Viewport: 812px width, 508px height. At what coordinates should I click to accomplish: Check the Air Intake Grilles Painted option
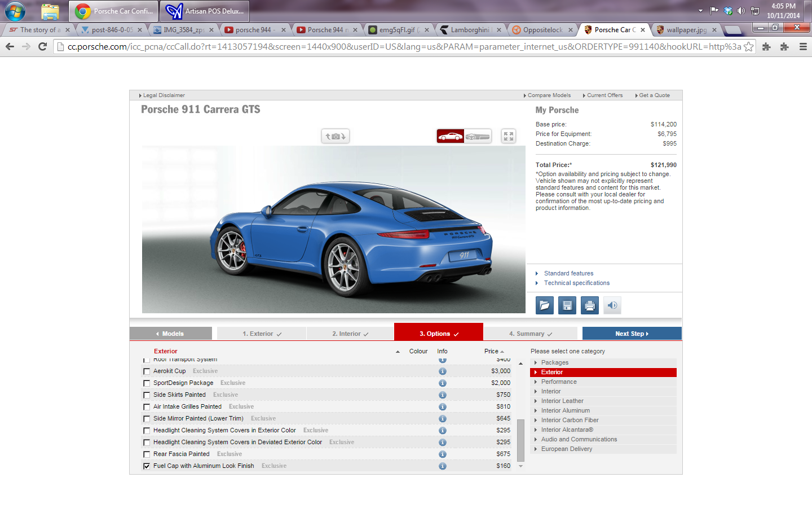tap(147, 407)
